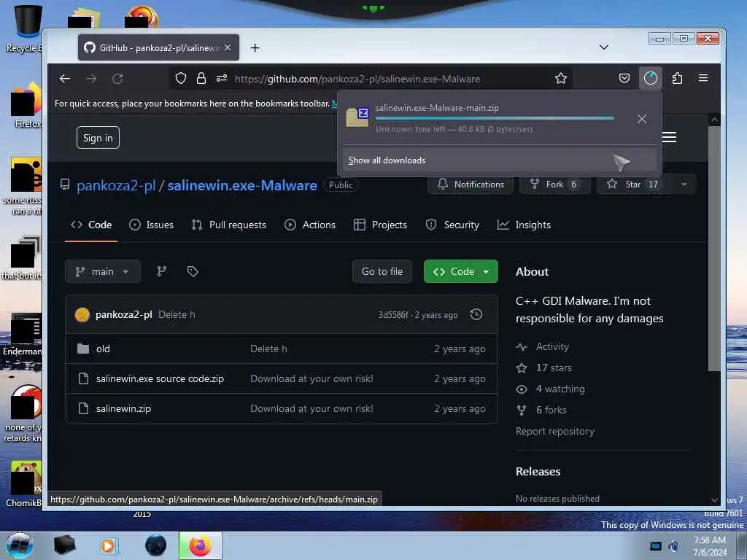Click the Notifications bell button
Screen dimensions: 747x560
coord(471,184)
